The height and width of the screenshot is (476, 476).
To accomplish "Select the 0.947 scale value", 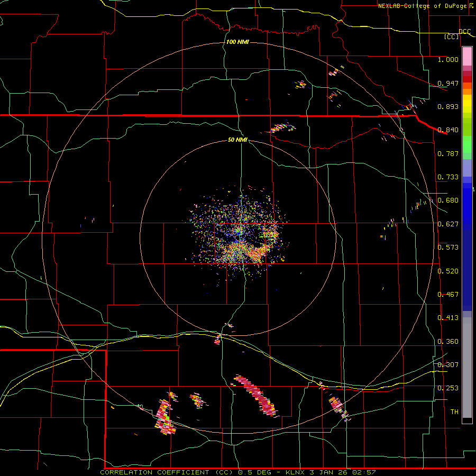I will point(448,83).
